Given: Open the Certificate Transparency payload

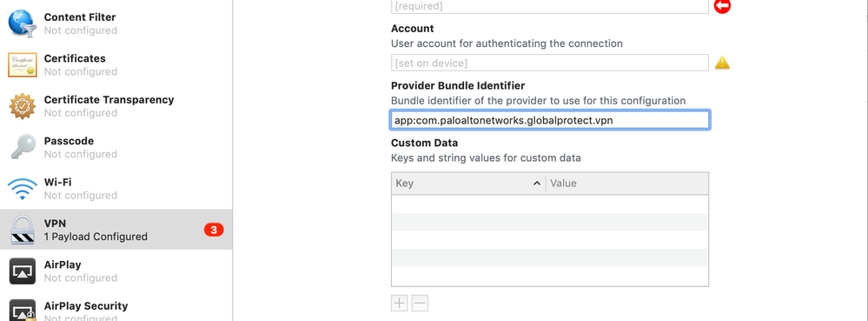Looking at the screenshot, I should (116, 106).
